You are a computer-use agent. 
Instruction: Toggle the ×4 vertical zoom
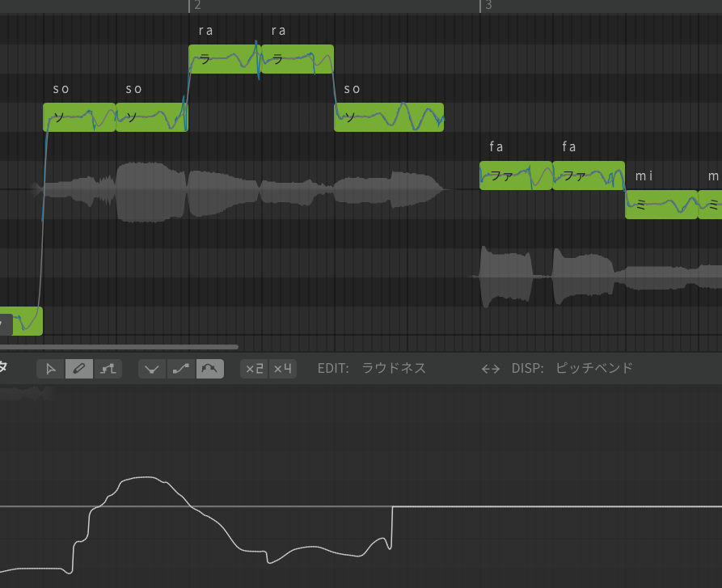click(x=283, y=369)
